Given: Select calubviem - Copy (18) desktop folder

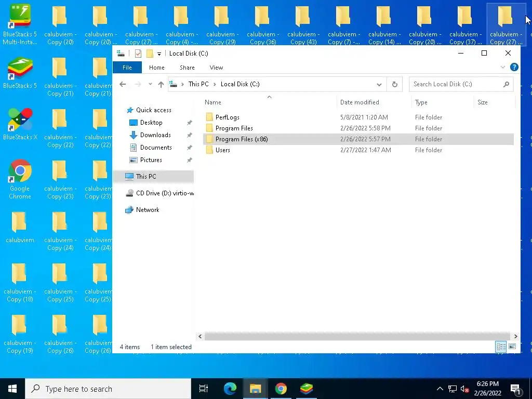Looking at the screenshot, I should [x=20, y=282].
